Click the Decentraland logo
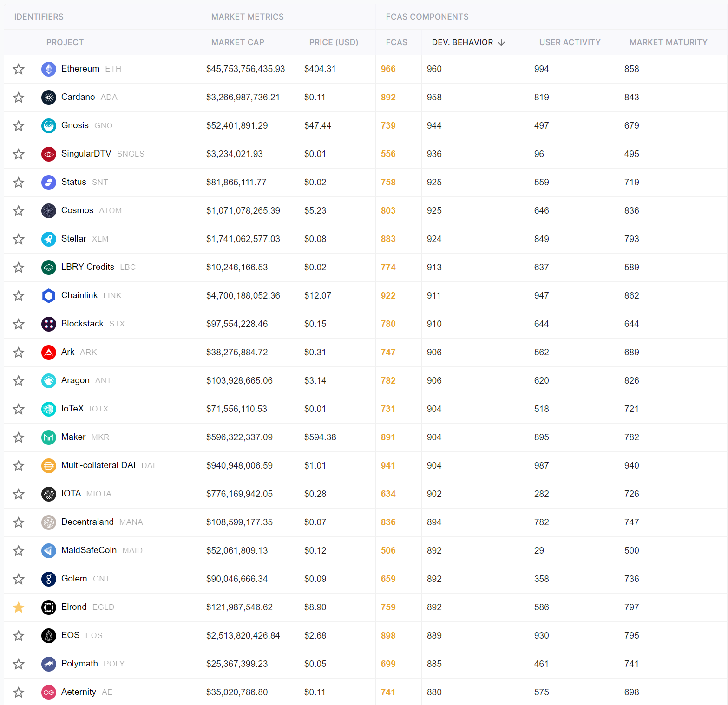Viewport: 728px width, 705px height. [49, 522]
